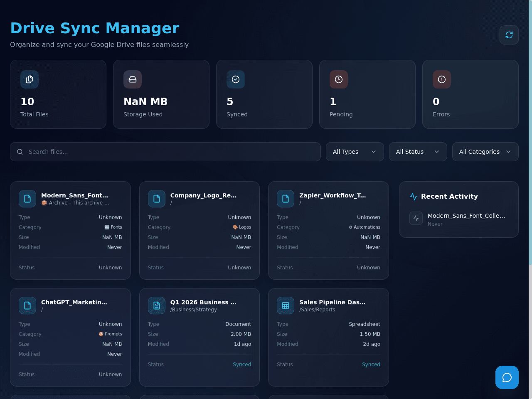The width and height of the screenshot is (532, 399).
Task: Click the Q1 2026 Business document icon
Action: click(x=157, y=305)
